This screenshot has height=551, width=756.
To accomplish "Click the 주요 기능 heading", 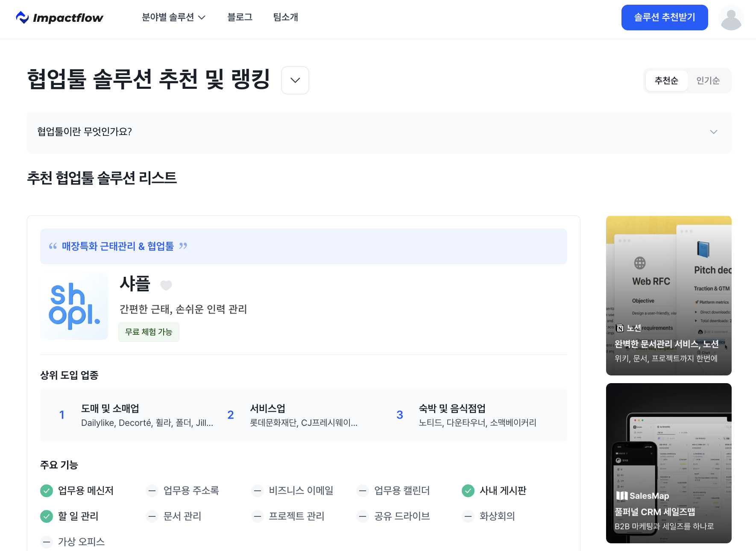I will [59, 465].
